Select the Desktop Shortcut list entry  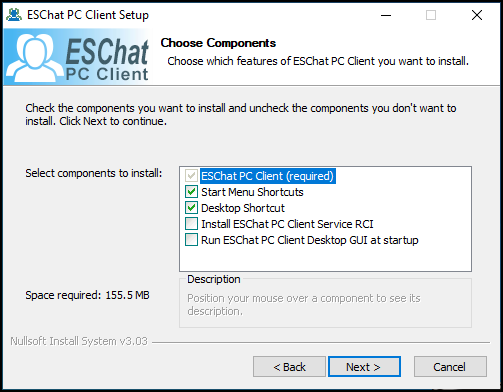coord(243,208)
